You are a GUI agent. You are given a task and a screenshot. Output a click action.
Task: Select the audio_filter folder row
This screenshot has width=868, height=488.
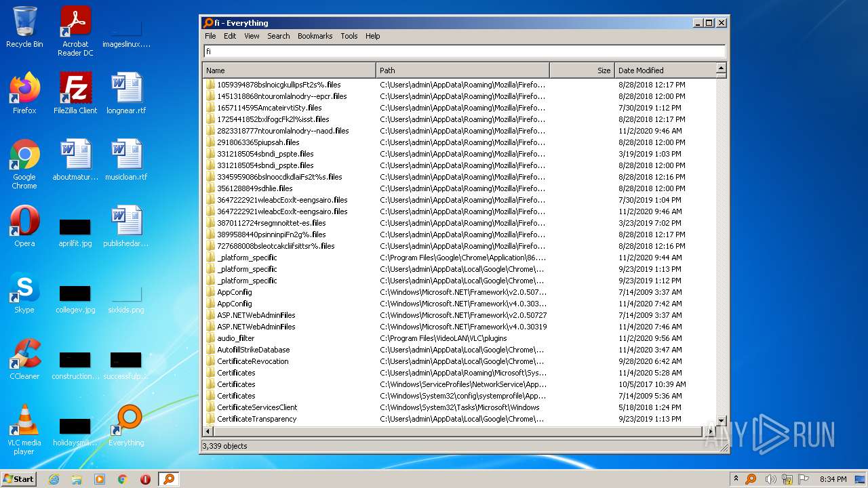459,338
